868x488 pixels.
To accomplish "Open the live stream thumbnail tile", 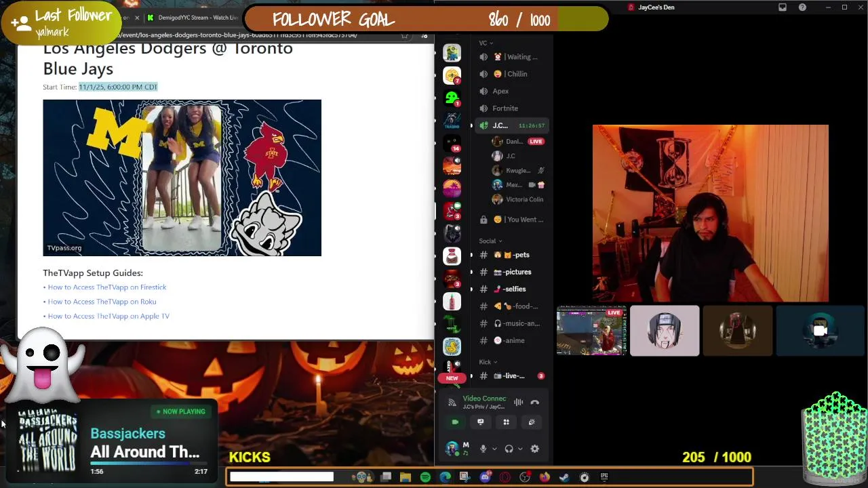I will (591, 331).
